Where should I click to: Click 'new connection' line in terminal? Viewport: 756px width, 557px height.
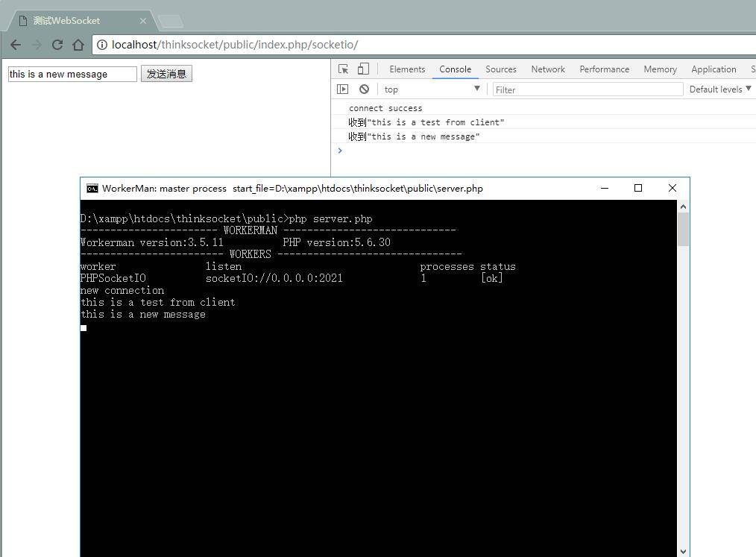tap(122, 290)
